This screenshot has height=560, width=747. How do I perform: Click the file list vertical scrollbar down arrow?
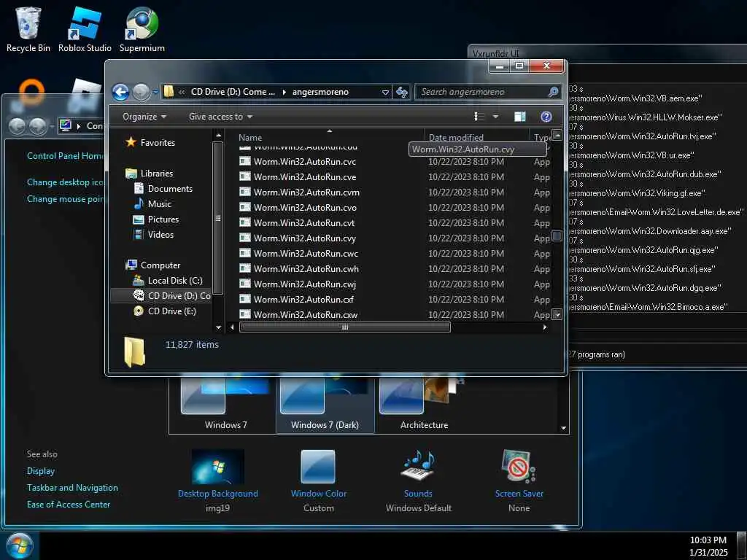(557, 314)
